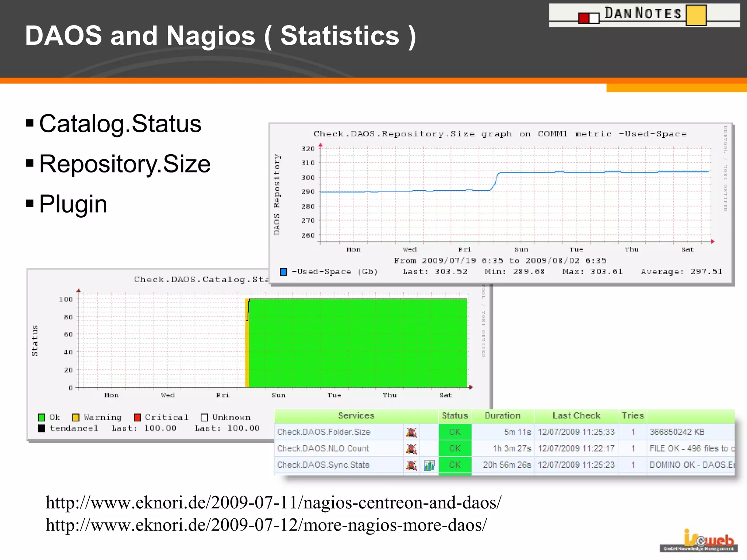Click last check 12/07/2009 11:25:23
Image resolution: width=747 pixels, height=560 pixels.
576,465
